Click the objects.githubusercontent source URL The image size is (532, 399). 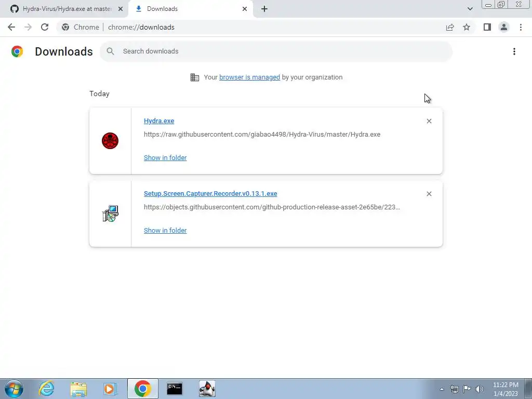click(x=272, y=207)
